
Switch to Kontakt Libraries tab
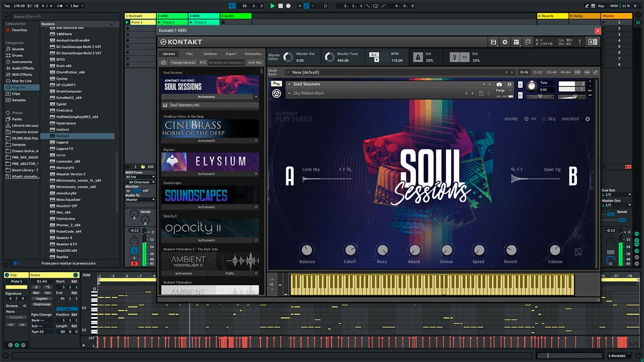(169, 54)
